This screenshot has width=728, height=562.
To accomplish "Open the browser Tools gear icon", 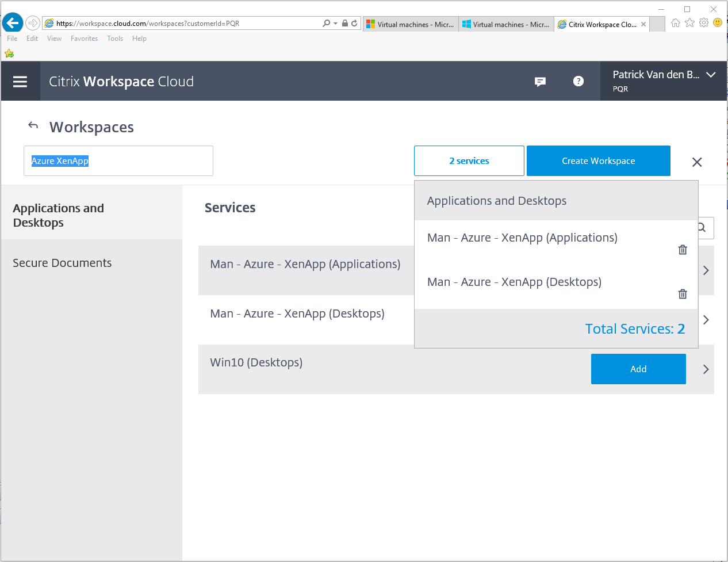I will point(704,23).
